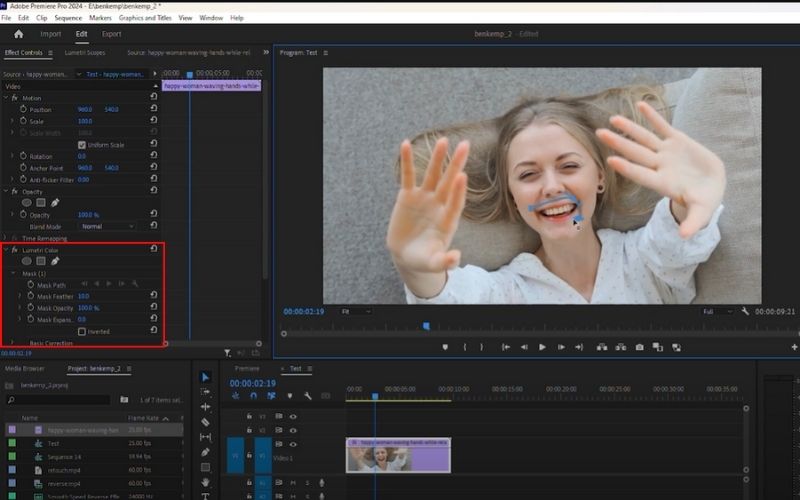The image size is (800, 500).
Task: Collapse the Mask (1) section
Action: pyautogui.click(x=13, y=273)
